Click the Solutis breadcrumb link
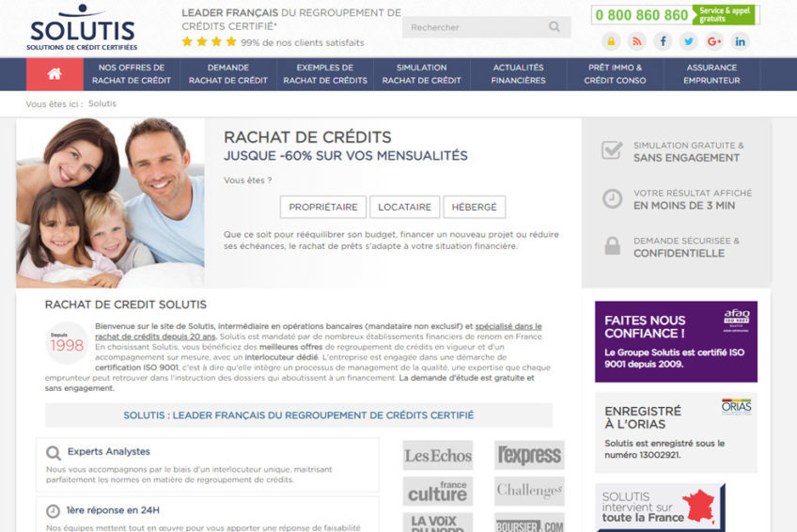This screenshot has height=532, width=797. (x=102, y=103)
